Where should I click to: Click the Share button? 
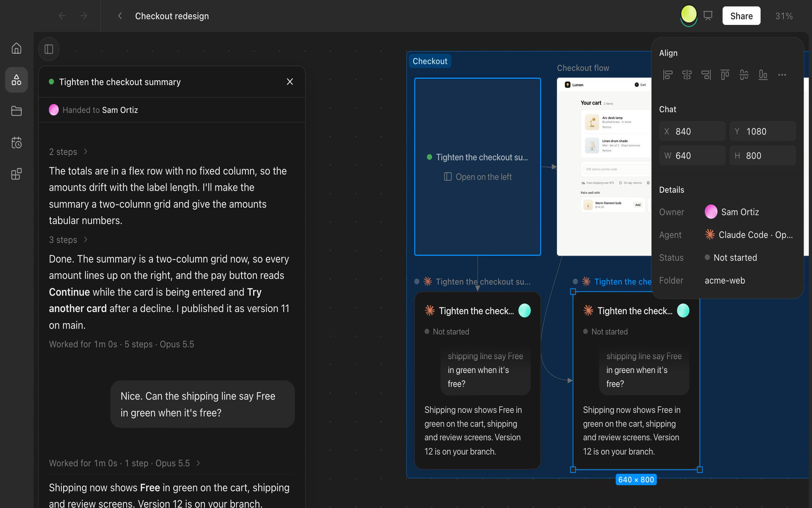[x=741, y=16]
